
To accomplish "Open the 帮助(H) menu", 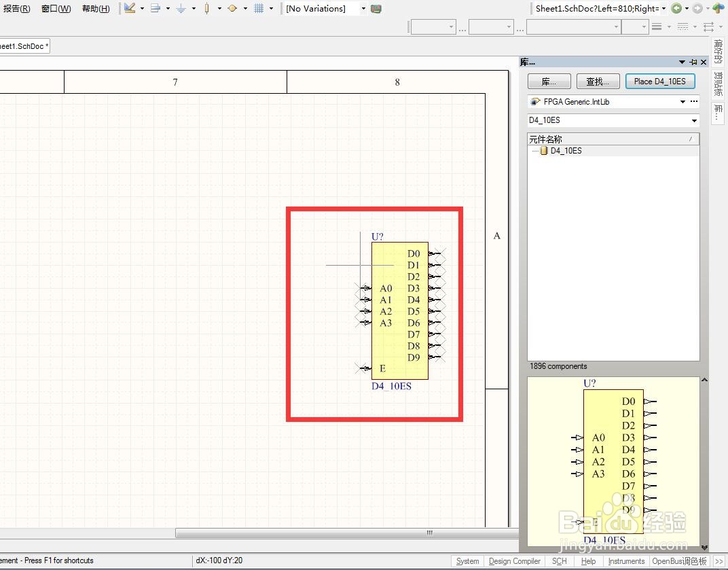I will [x=96, y=8].
